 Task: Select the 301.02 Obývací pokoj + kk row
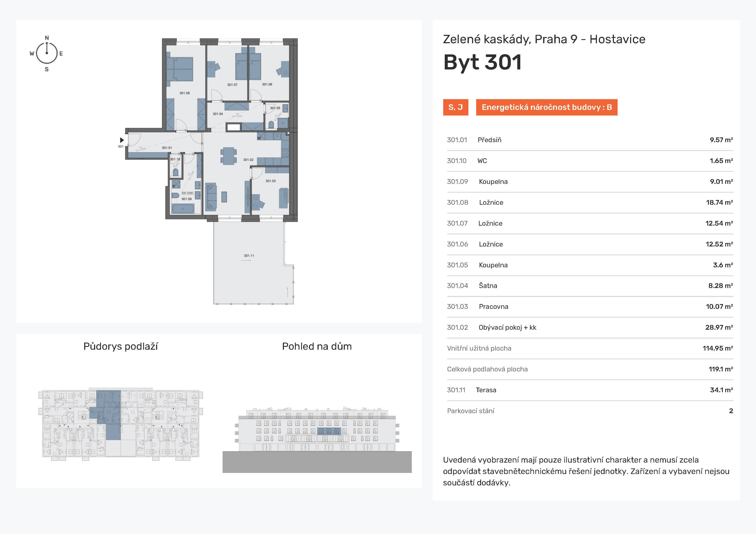(x=590, y=328)
